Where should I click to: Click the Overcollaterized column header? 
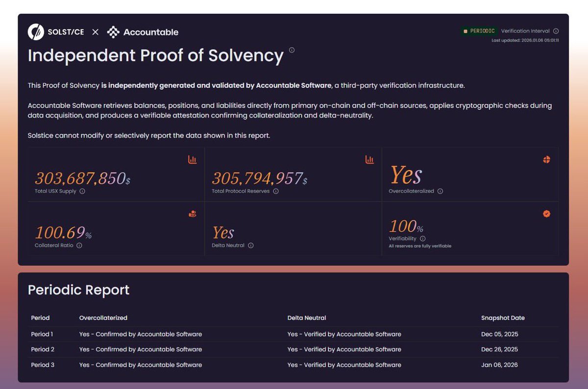[x=103, y=318]
